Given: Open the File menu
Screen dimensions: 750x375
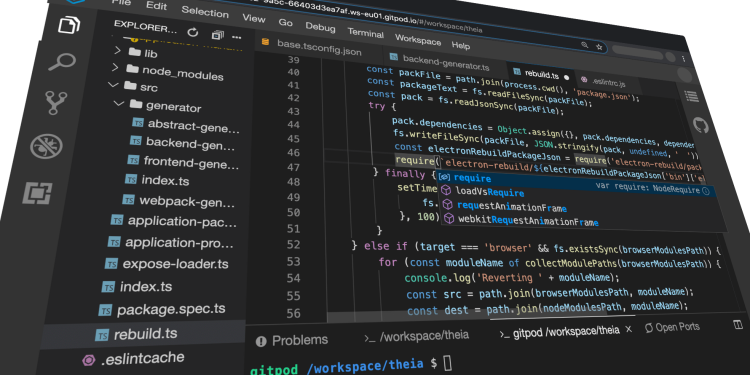Looking at the screenshot, I should click(x=121, y=2).
